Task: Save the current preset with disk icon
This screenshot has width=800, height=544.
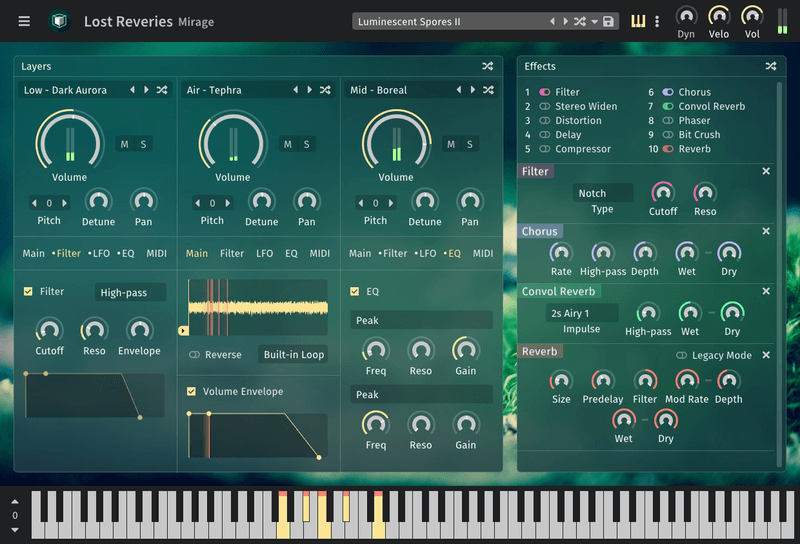Action: pos(608,21)
